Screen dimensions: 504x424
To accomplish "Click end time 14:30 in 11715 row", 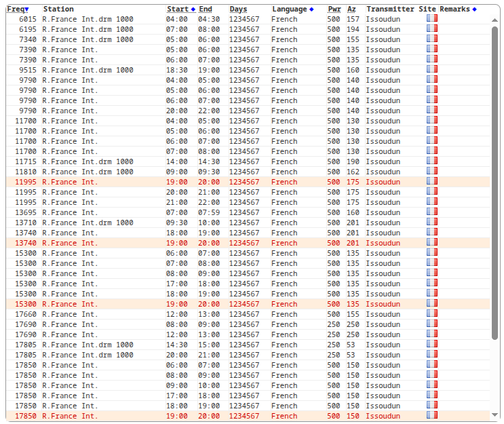I will click(209, 161).
